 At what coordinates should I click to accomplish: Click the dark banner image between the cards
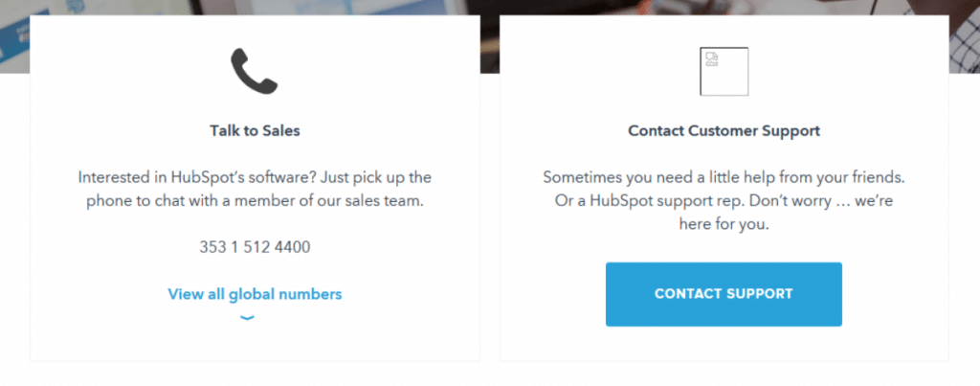click(x=490, y=36)
